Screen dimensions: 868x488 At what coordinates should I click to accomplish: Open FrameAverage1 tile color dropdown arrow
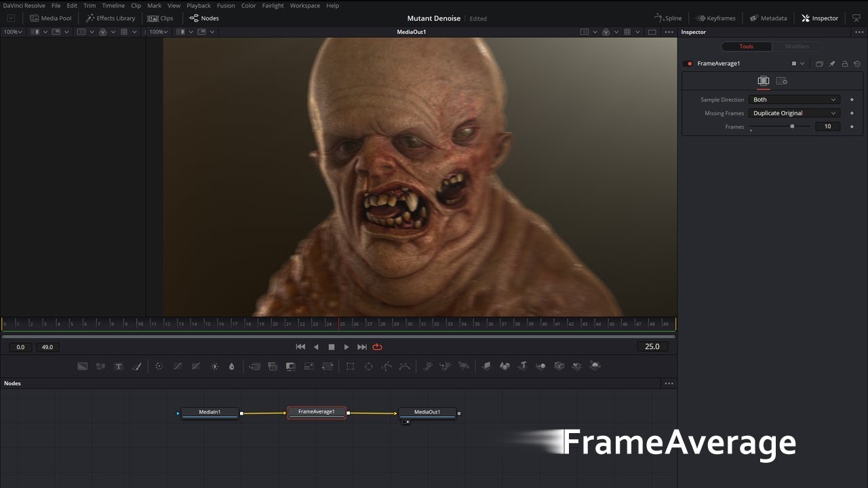[802, 64]
